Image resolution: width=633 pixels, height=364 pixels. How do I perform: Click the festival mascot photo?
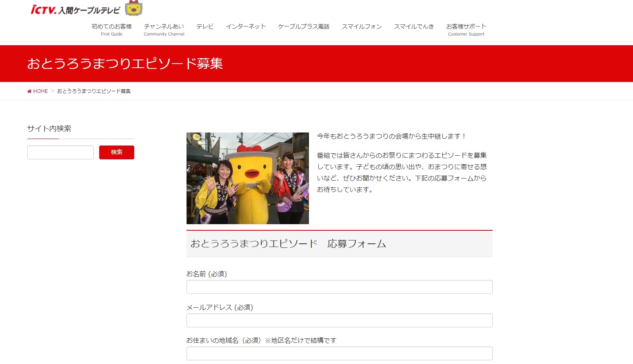pos(247,178)
